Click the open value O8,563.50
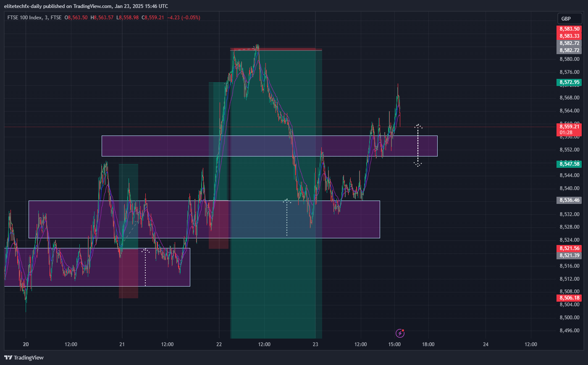 click(76, 18)
